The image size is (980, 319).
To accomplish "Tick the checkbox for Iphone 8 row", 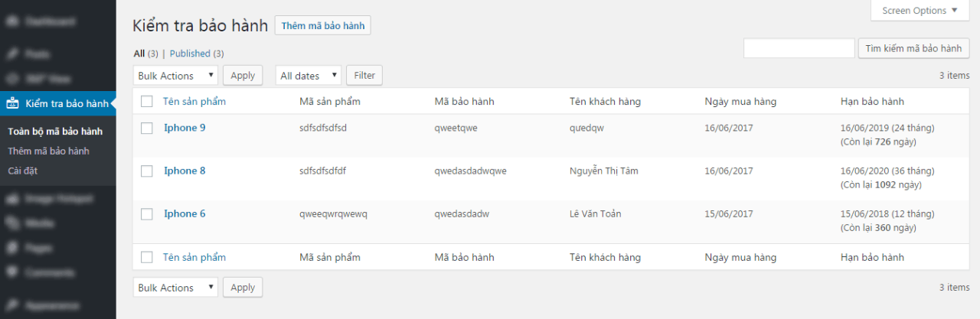I will point(147,171).
